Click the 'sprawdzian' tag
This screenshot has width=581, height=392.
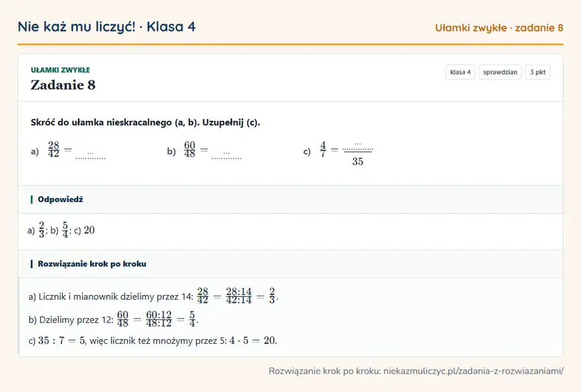[x=500, y=72]
